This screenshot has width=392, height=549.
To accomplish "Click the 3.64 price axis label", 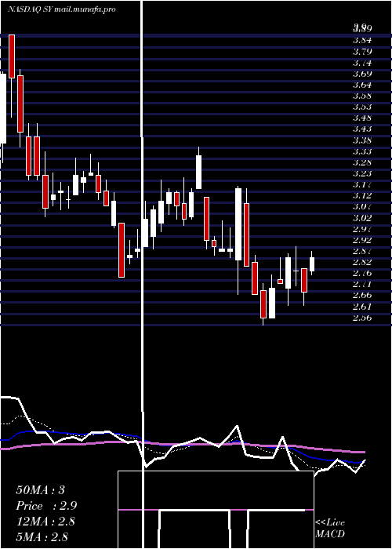I will 362,85.
